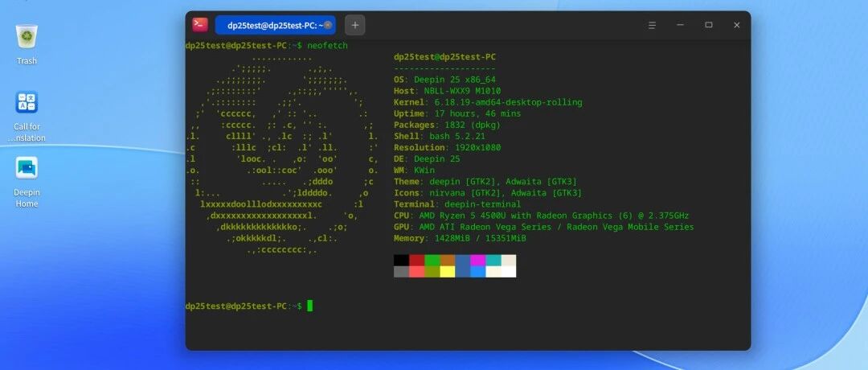The width and height of the screenshot is (868, 370).
Task: Click the 'Host: NBLL-WXX9 M1010' line
Action: (x=448, y=91)
